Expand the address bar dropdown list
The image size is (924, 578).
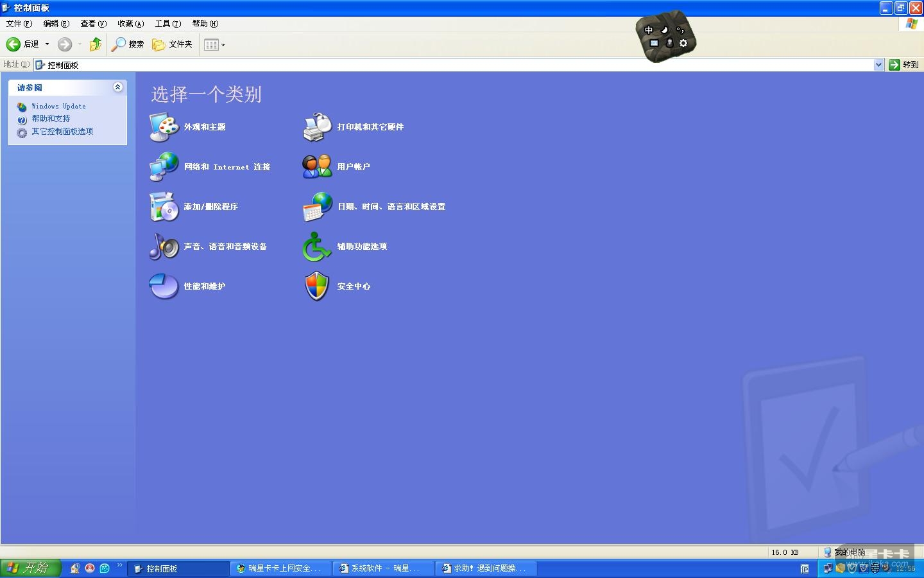click(x=879, y=65)
